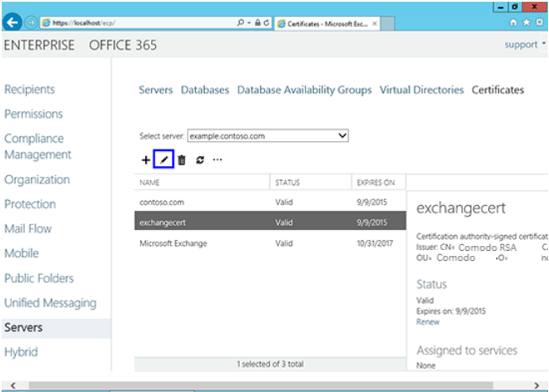Image resolution: width=549 pixels, height=392 pixels.
Task: Select the Certificates - Microsoft Exchange tab
Action: point(327,24)
